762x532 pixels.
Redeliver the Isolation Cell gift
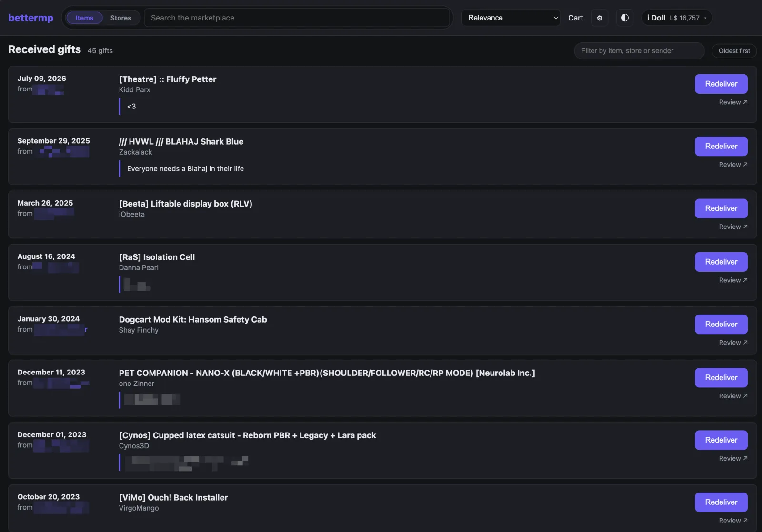721,262
